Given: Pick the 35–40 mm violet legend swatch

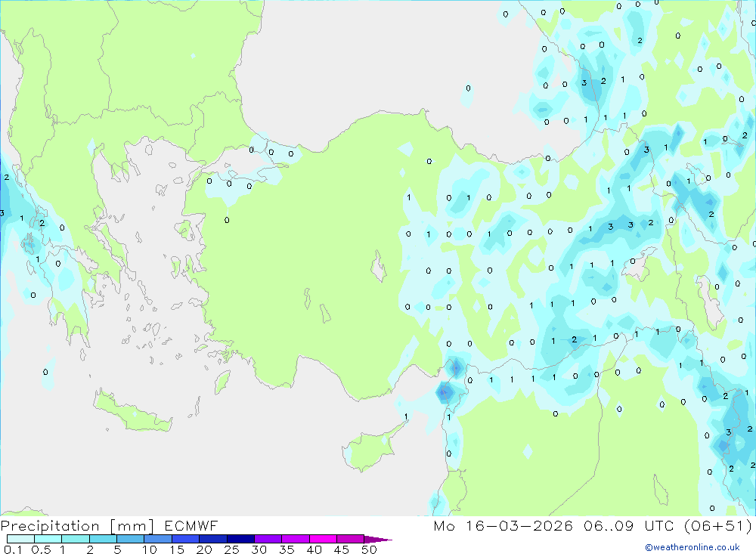Looking at the screenshot, I should (x=295, y=539).
